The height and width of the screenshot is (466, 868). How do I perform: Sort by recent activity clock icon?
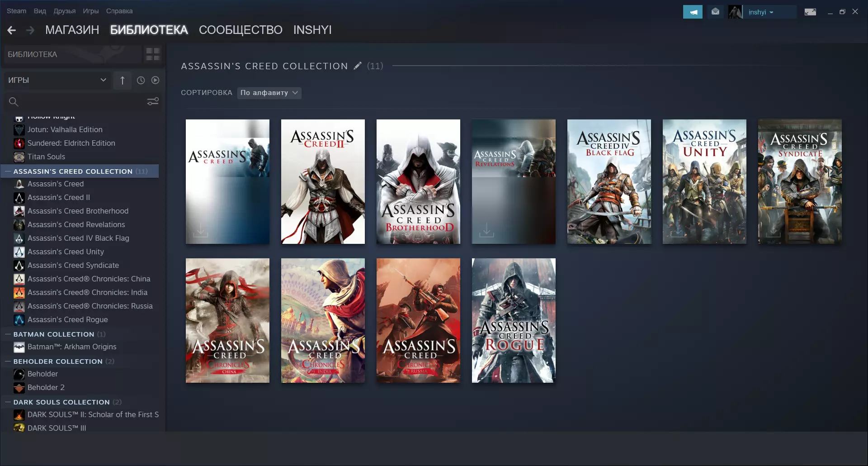pos(141,80)
